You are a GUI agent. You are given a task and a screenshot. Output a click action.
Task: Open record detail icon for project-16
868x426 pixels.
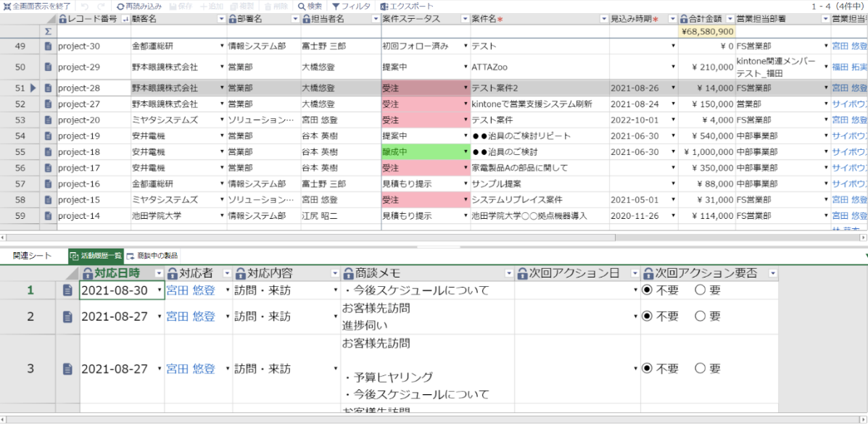tap(48, 183)
